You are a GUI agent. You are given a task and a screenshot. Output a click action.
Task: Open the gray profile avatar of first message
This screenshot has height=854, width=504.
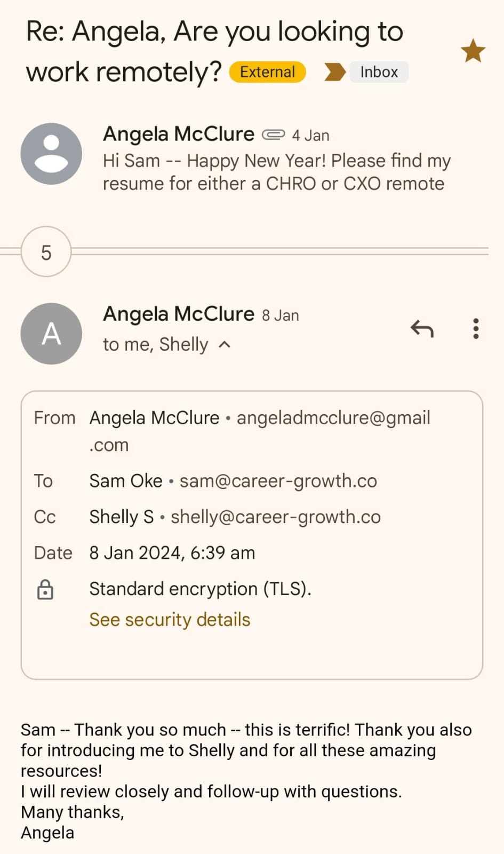(51, 154)
